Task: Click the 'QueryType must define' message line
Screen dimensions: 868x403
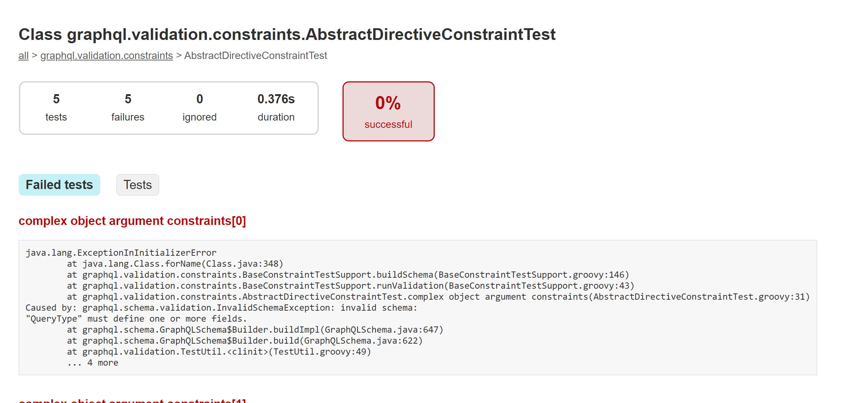Action: click(136, 319)
